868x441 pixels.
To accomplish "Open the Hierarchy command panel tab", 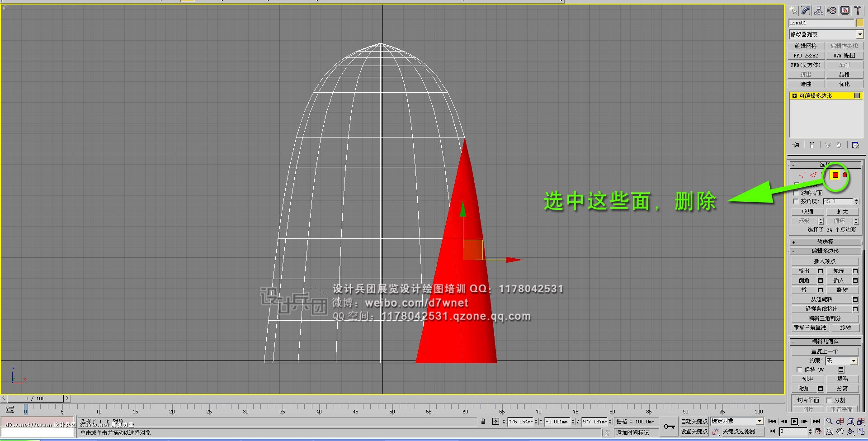I will pyautogui.click(x=819, y=10).
